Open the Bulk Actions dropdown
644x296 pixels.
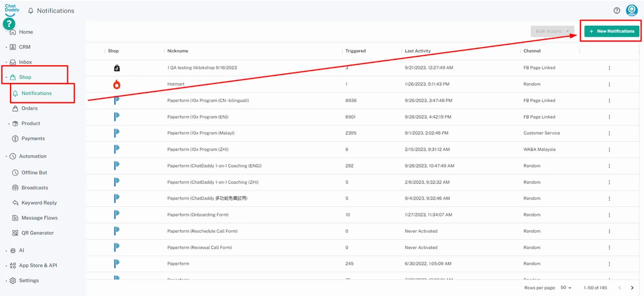point(552,31)
